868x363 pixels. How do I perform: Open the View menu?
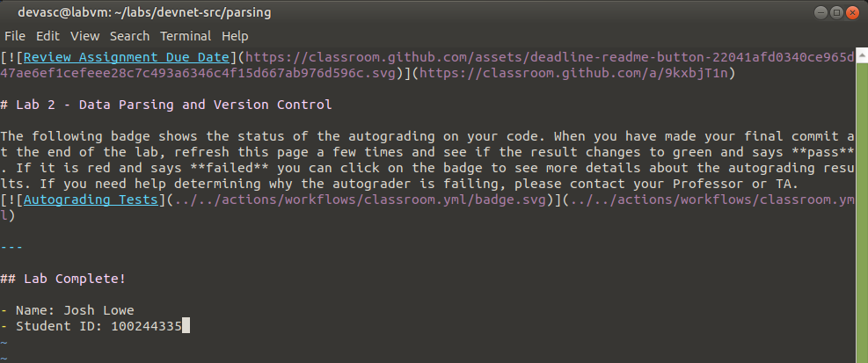click(x=84, y=36)
